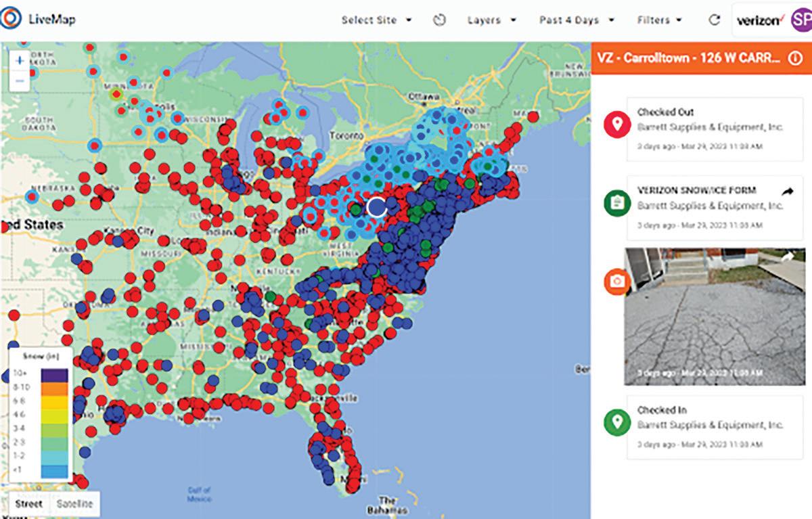Click the clock history icon
The width and height of the screenshot is (812, 519).
pyautogui.click(x=440, y=20)
